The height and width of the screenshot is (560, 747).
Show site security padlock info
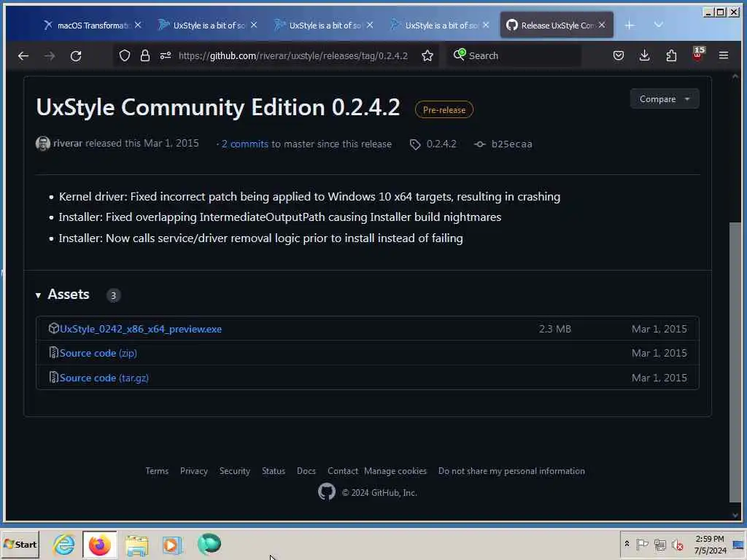(145, 55)
